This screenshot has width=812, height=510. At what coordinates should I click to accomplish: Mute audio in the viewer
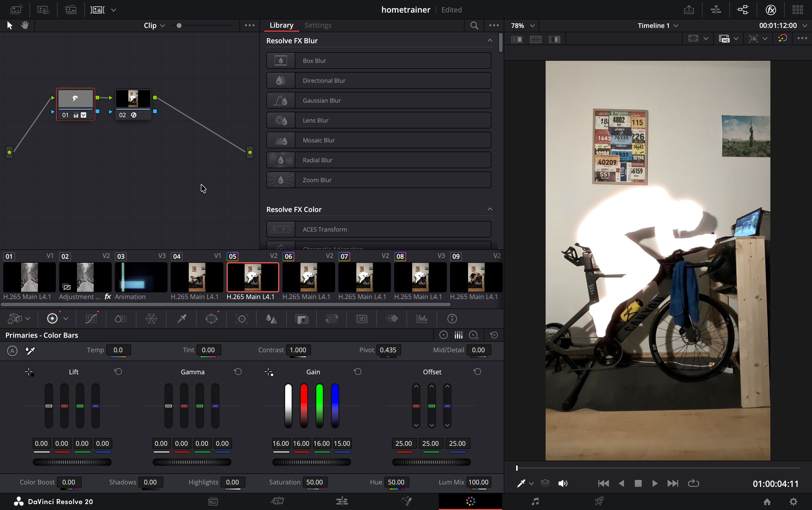[x=563, y=483]
